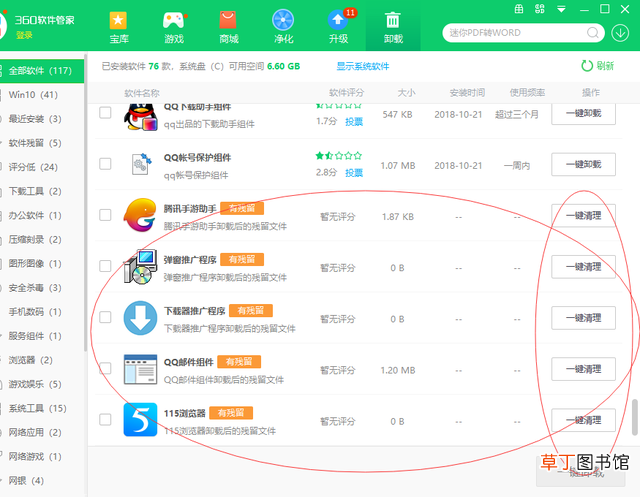Tick the checkbox for 下载器推广程序

pos(105,317)
